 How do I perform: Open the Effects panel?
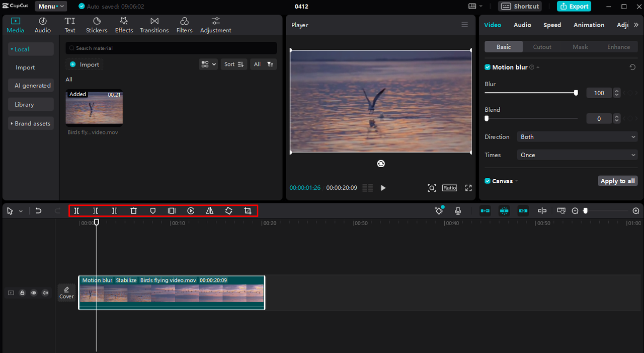pyautogui.click(x=124, y=25)
